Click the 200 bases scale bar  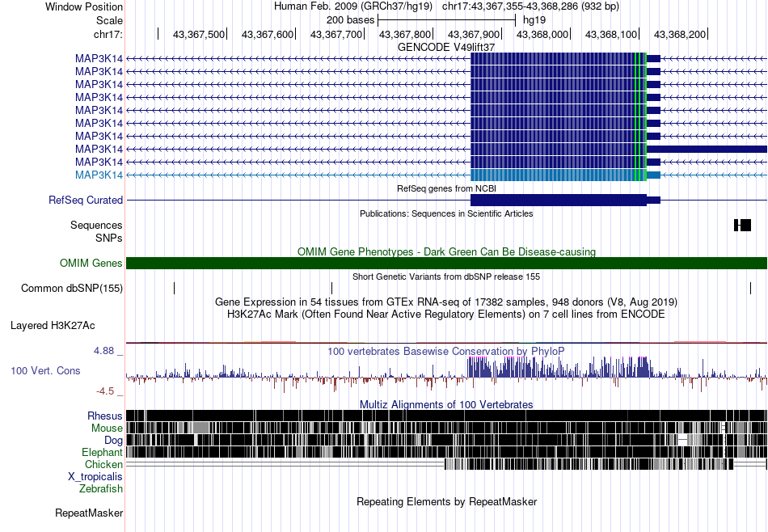pyautogui.click(x=447, y=20)
